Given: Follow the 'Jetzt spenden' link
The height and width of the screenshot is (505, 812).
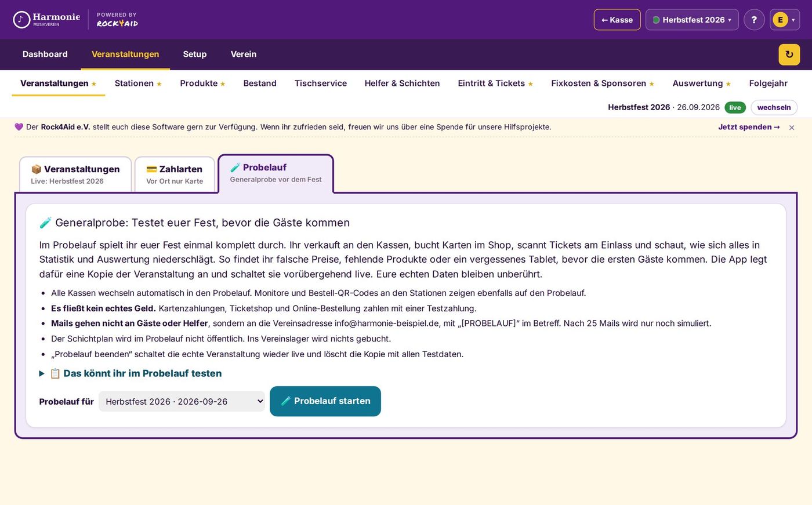Looking at the screenshot, I should (x=749, y=127).
